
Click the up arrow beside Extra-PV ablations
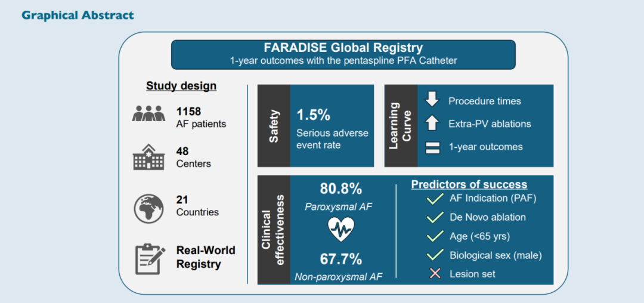pyautogui.click(x=432, y=123)
